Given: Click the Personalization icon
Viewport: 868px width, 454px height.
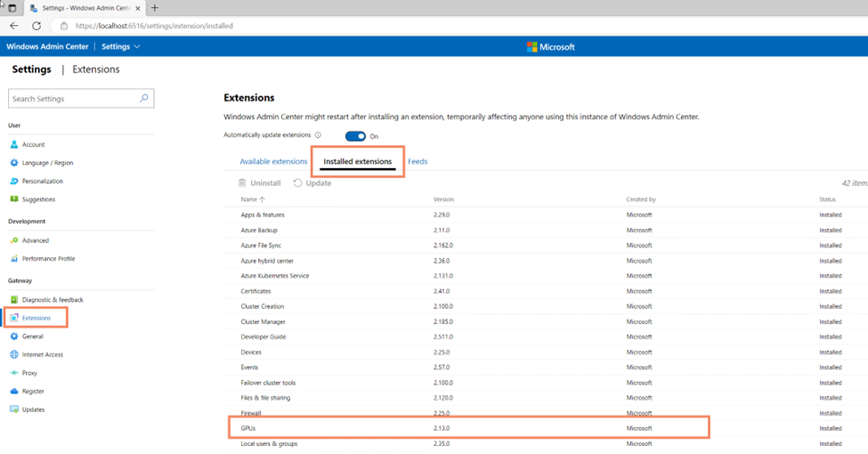Looking at the screenshot, I should (x=14, y=181).
